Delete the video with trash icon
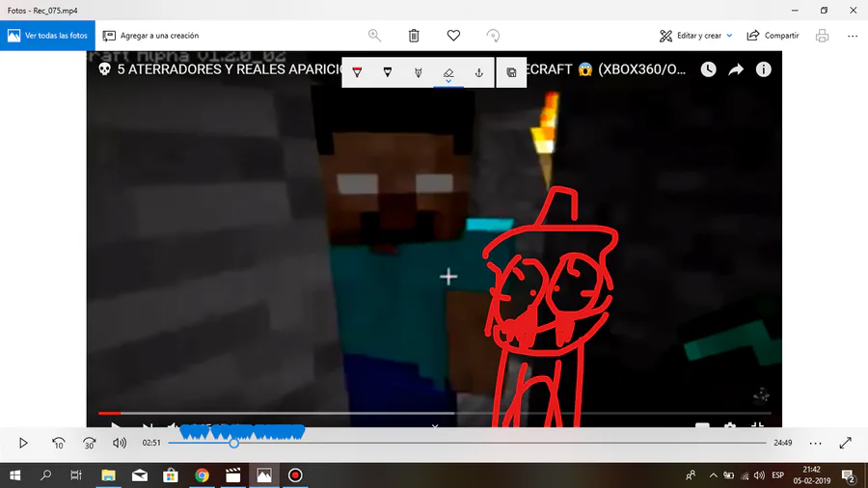The width and height of the screenshot is (868, 488). [x=414, y=36]
